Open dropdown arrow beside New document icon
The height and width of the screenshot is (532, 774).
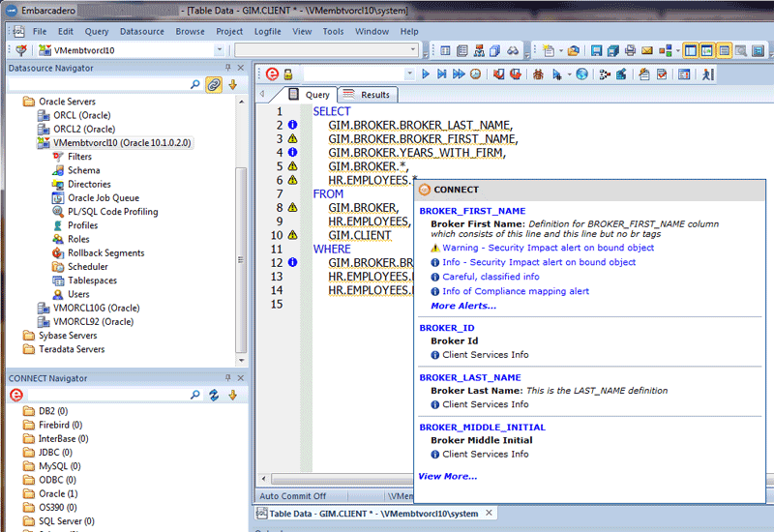click(x=561, y=50)
